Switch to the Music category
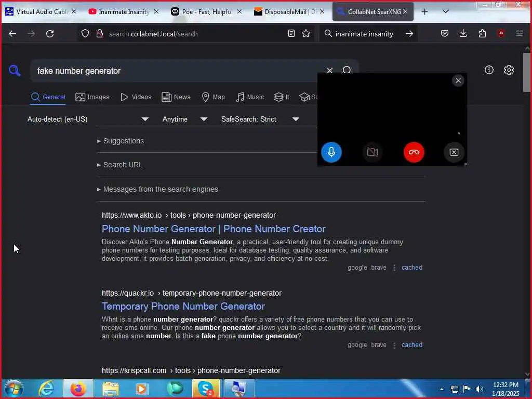The image size is (532, 399). [250, 97]
